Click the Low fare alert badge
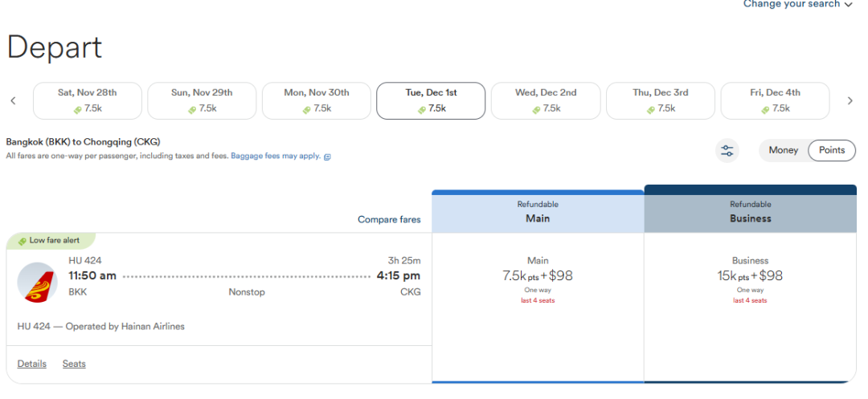 click(51, 240)
